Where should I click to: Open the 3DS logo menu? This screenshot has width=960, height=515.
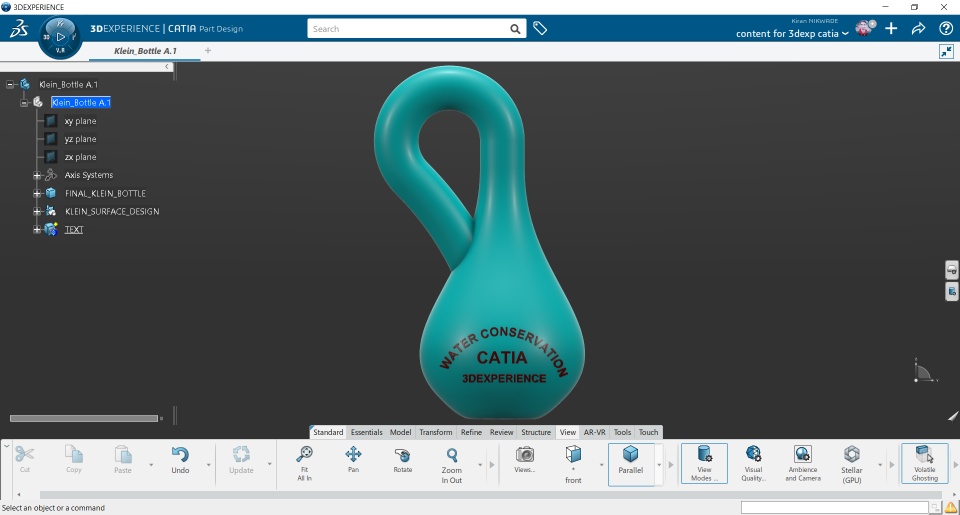pos(19,29)
